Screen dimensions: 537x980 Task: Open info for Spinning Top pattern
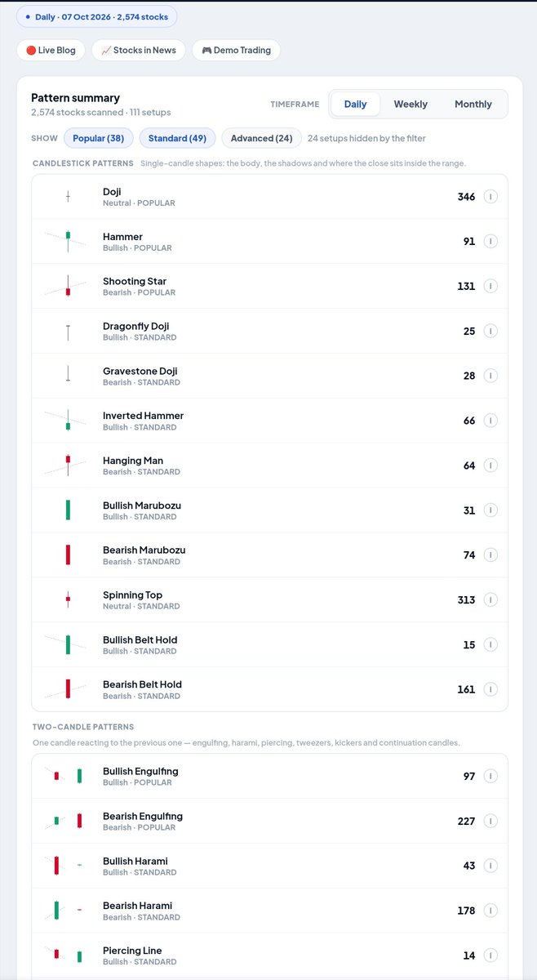[490, 600]
